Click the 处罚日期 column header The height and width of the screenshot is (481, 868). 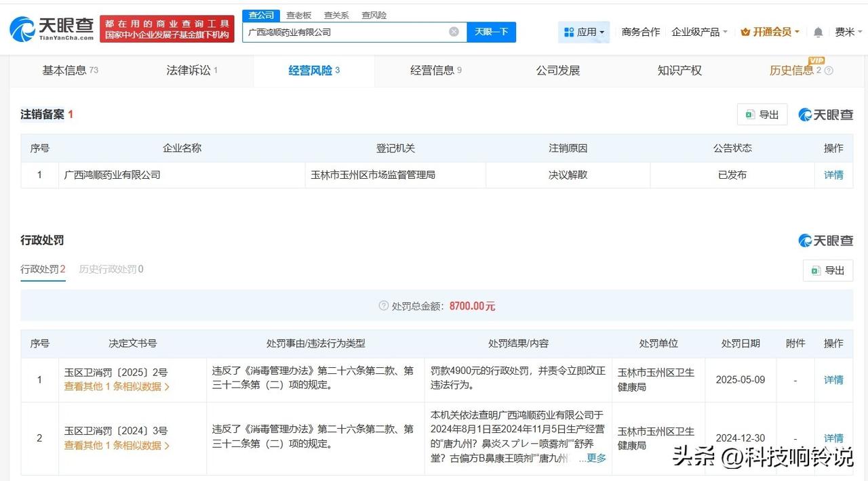pyautogui.click(x=741, y=343)
